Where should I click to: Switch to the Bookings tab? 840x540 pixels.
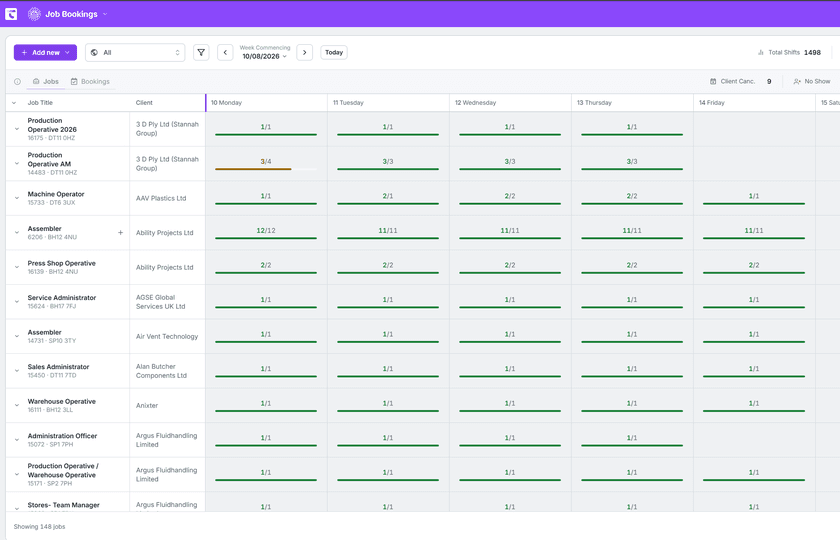tap(91, 81)
